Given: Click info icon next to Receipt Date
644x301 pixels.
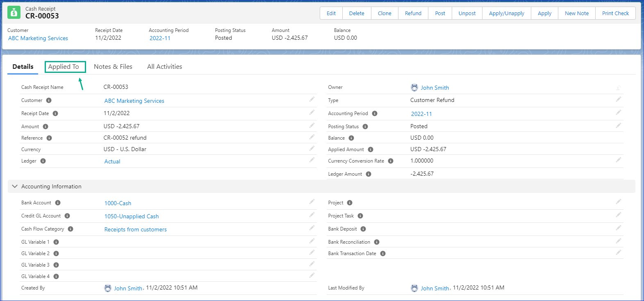Looking at the screenshot, I should [55, 113].
